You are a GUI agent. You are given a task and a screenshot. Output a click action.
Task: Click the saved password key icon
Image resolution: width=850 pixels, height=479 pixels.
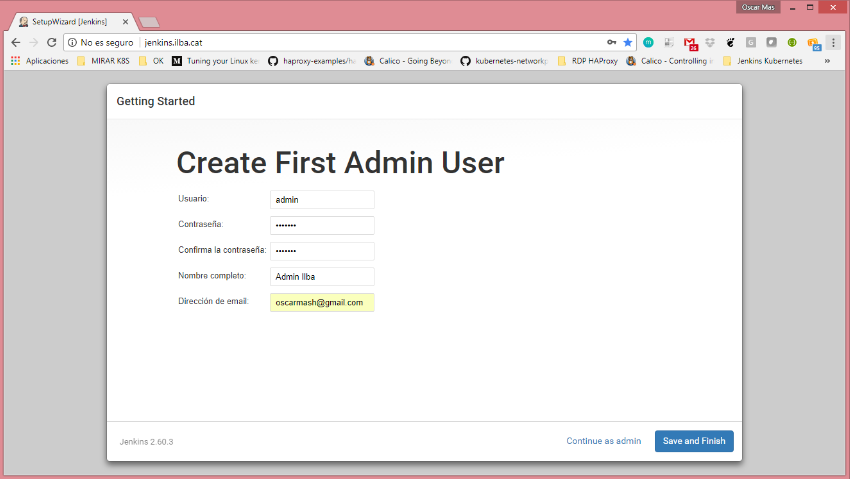tap(611, 42)
